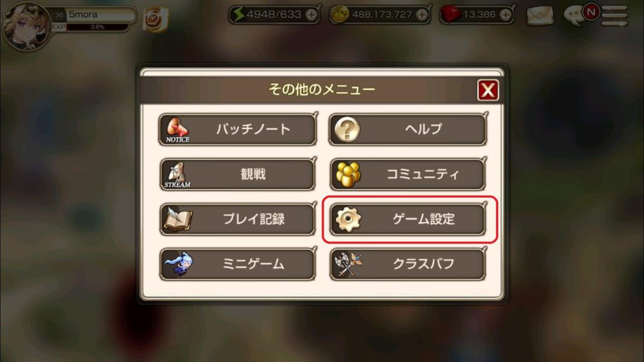
Task: Close the その他のメニュー dialog with X
Action: tap(488, 90)
